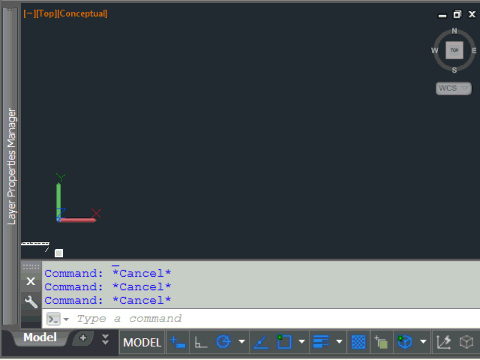The height and width of the screenshot is (360, 480).
Task: Toggle Polar Tracking icon
Action: (x=224, y=342)
